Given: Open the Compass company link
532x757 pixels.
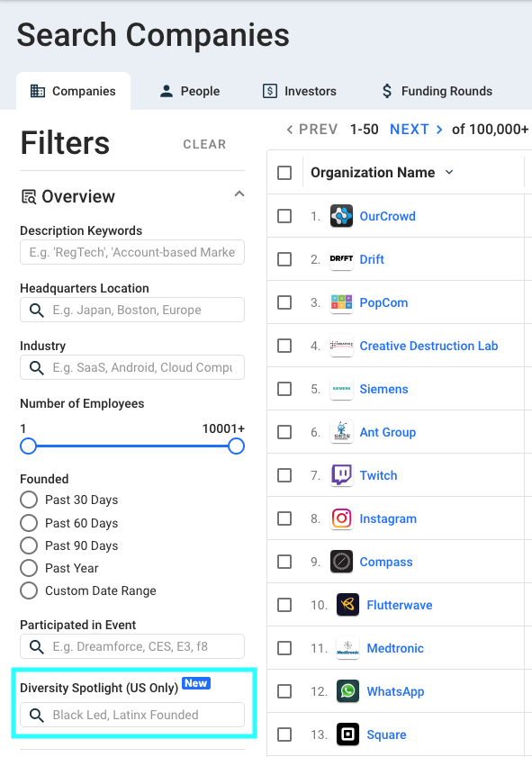Looking at the screenshot, I should point(386,562).
